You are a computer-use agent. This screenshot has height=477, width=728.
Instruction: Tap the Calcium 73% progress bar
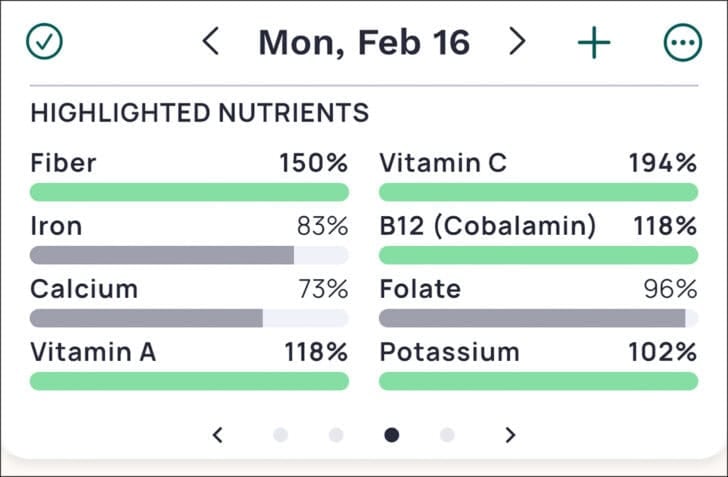coord(189,318)
